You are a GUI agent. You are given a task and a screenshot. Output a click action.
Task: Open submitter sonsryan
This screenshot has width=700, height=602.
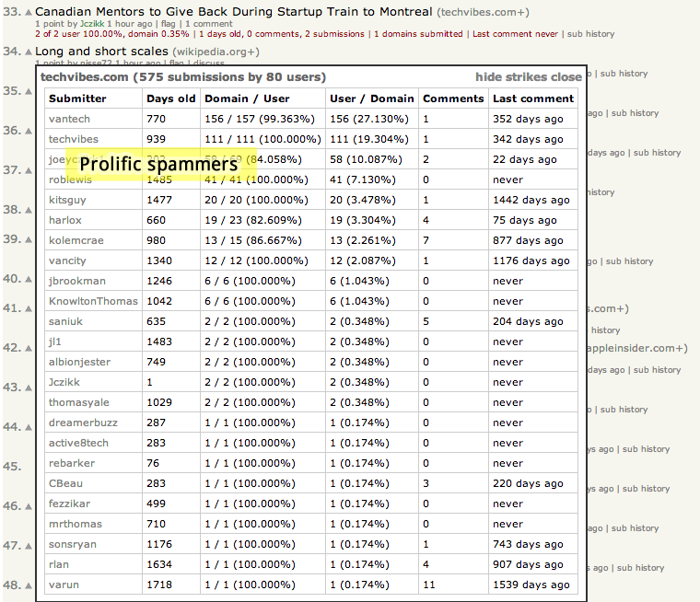[73, 544]
